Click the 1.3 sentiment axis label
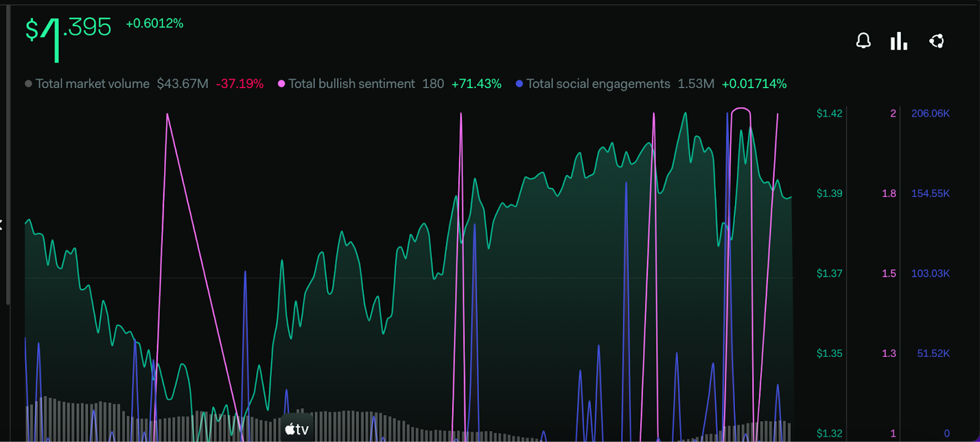 (x=889, y=353)
